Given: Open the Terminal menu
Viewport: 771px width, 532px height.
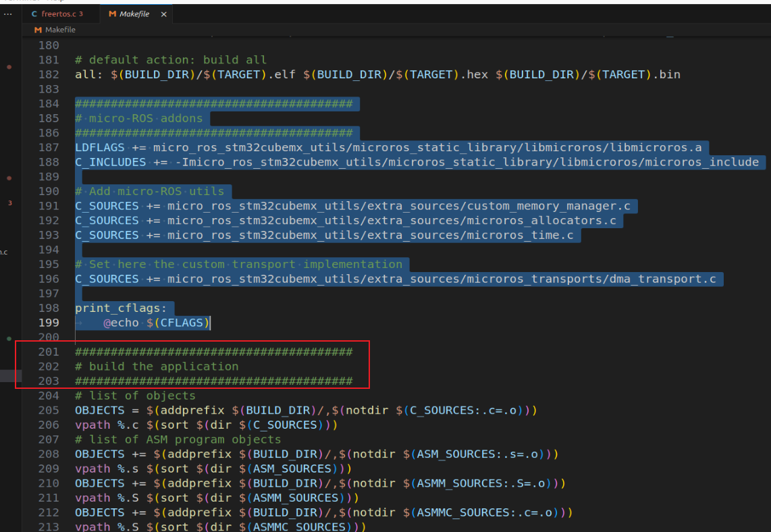Looking at the screenshot, I should coord(24,2).
